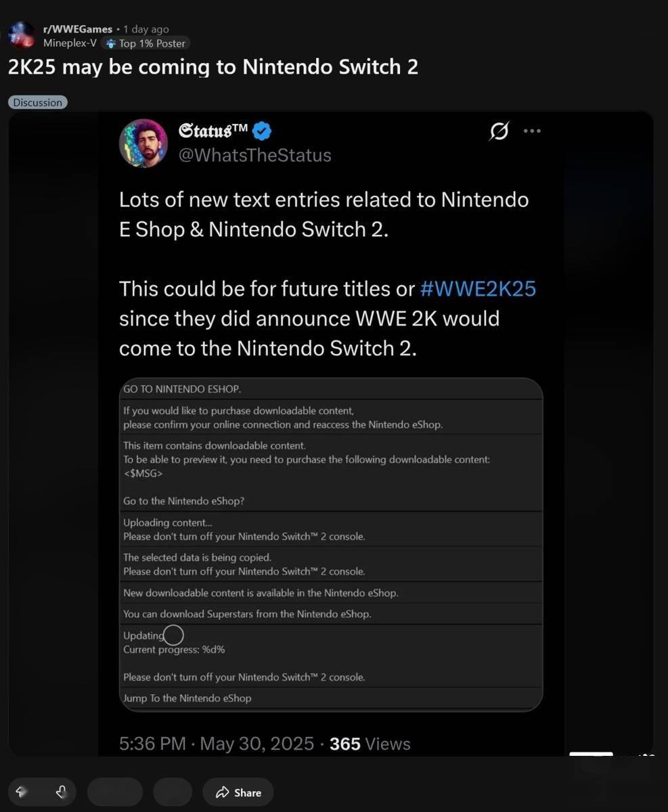Click the Status profile picture in tweet
The image size is (668, 812).
point(143,143)
